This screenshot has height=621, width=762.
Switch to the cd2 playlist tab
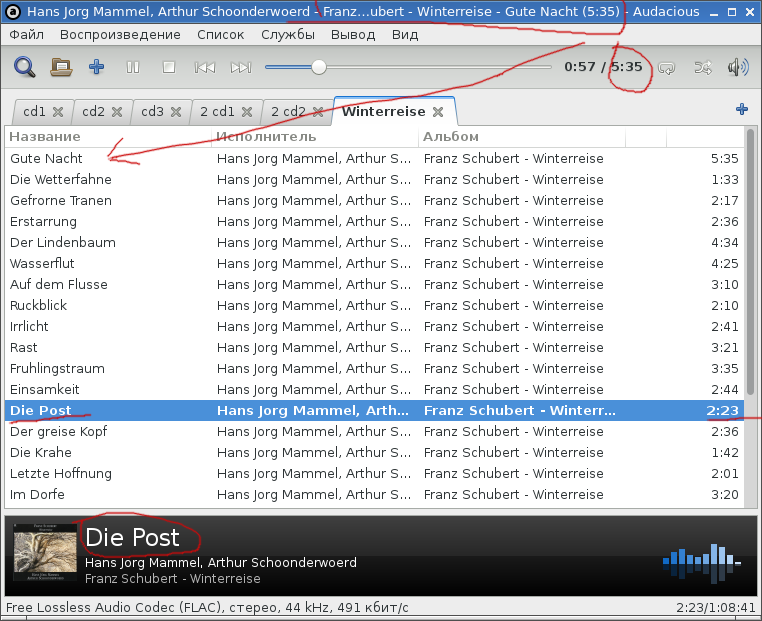pos(93,112)
